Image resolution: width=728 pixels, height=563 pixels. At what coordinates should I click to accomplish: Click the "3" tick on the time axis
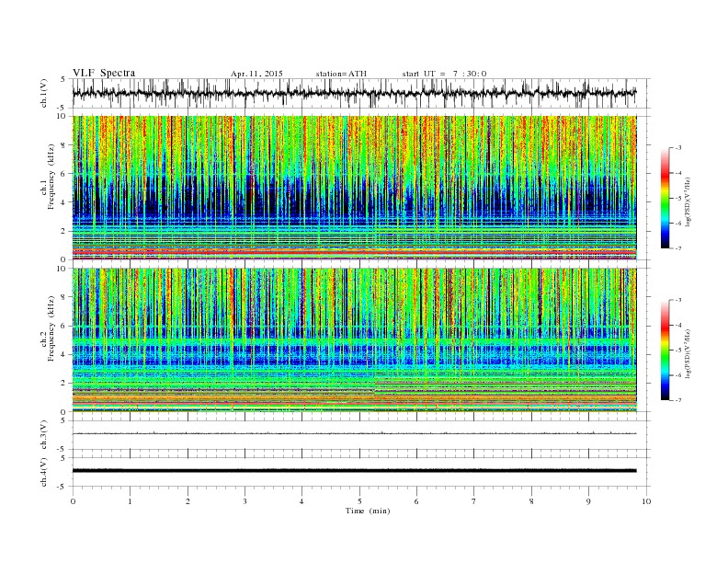click(245, 501)
